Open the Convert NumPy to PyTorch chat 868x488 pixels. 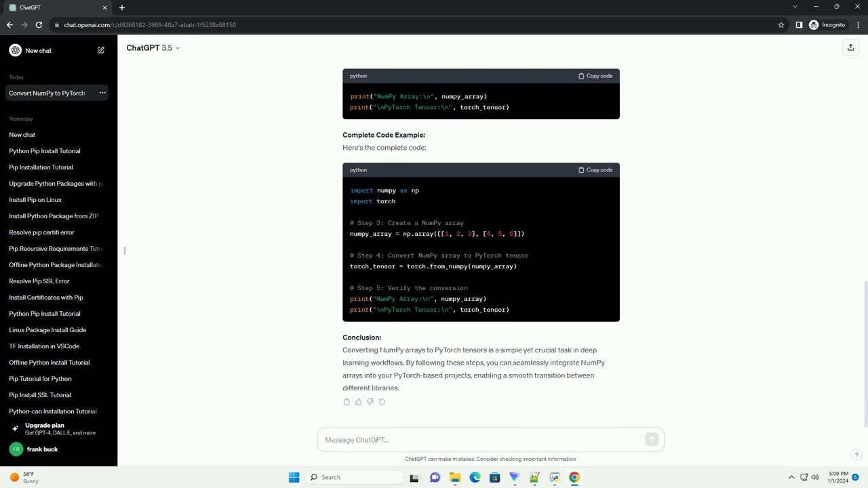tap(47, 93)
